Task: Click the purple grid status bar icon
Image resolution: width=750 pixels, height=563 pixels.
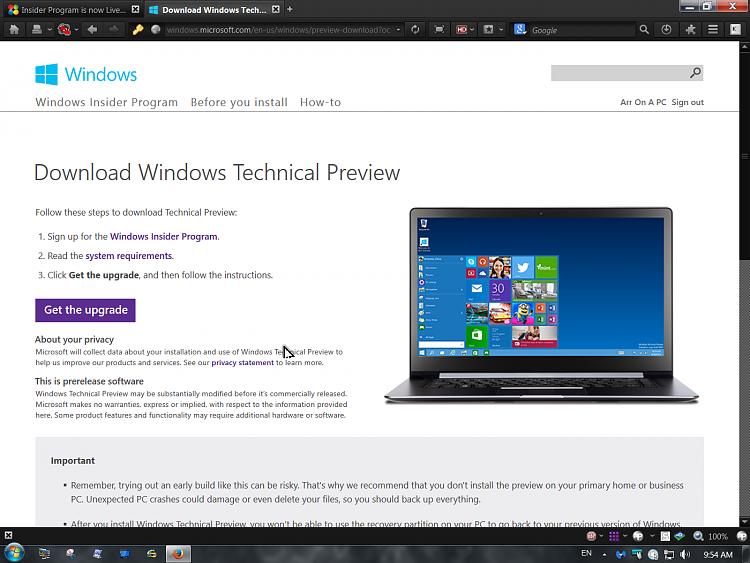Action: pos(614,536)
